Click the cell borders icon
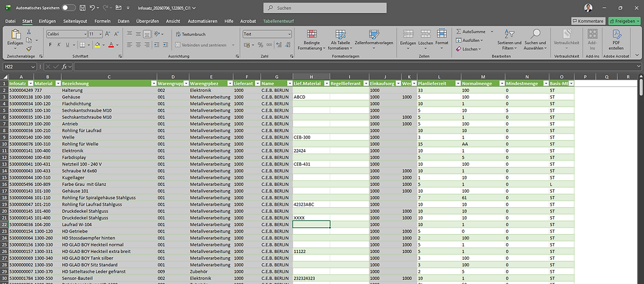Image resolution: width=644 pixels, height=284 pixels. [83, 45]
